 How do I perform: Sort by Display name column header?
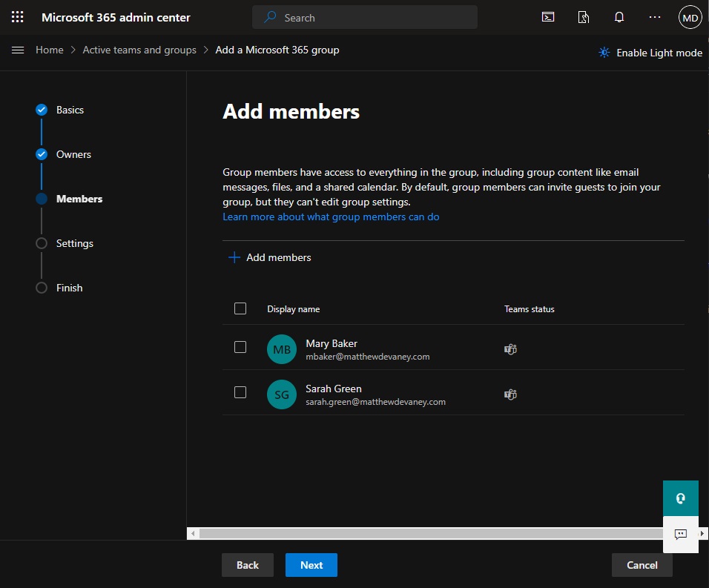(x=294, y=309)
